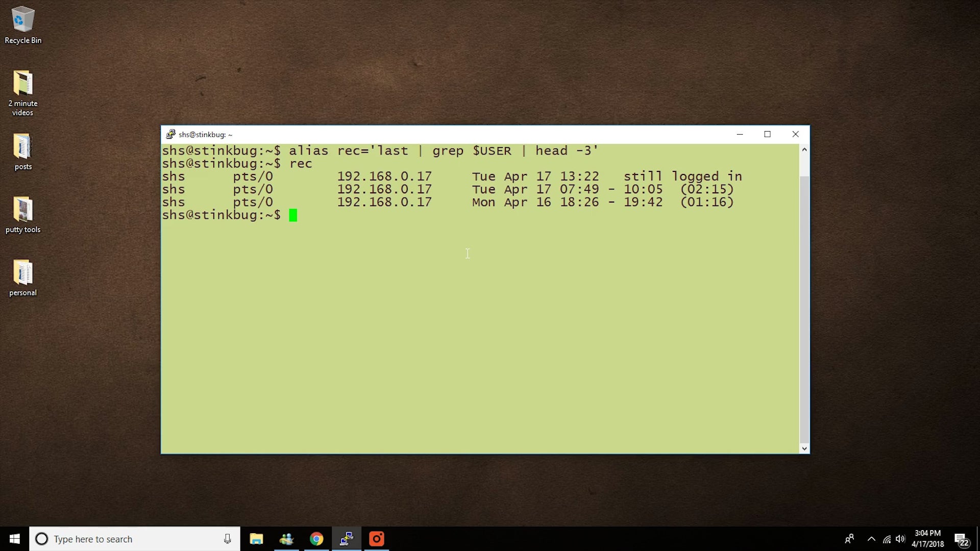
Task: Click the 'rec' command on second line
Action: (x=301, y=164)
